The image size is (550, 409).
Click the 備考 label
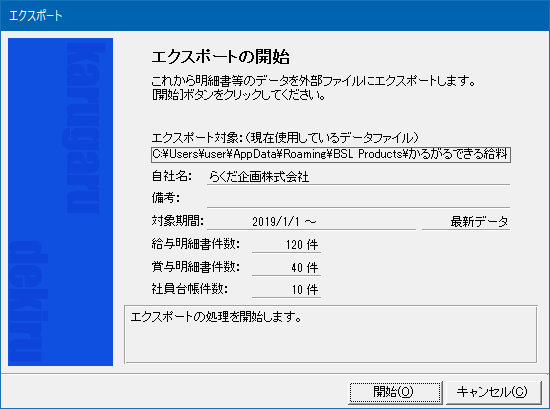(x=166, y=198)
